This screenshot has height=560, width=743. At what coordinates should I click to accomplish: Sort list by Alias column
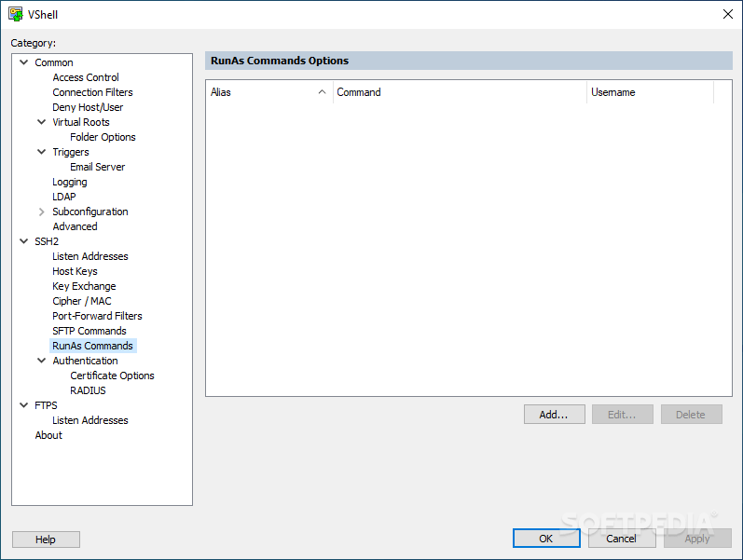point(269,92)
